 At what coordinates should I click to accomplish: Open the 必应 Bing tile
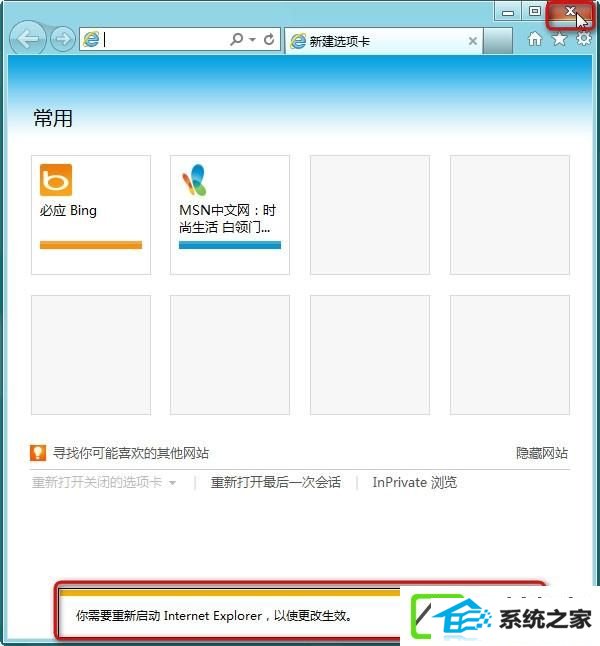click(91, 215)
